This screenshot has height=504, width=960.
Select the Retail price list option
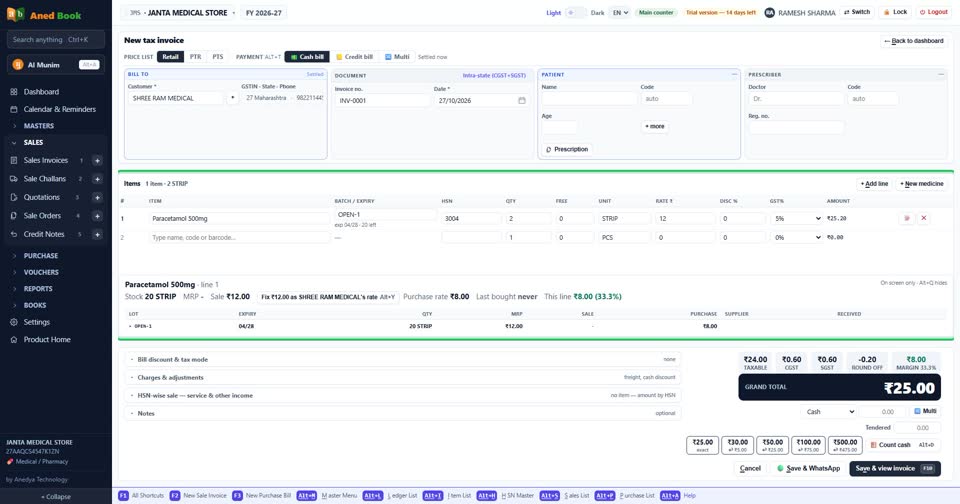point(170,57)
